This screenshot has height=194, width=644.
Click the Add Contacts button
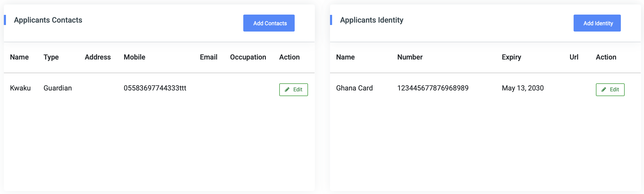[x=269, y=23]
